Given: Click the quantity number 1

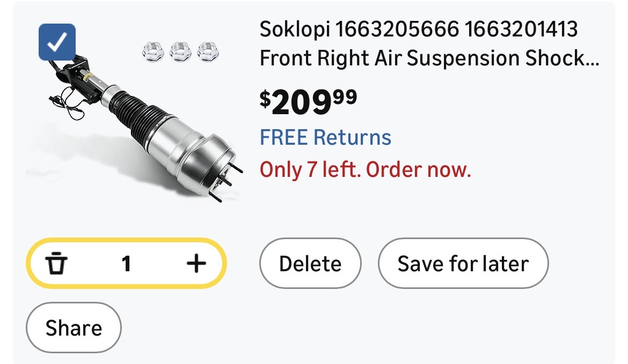Looking at the screenshot, I should pyautogui.click(x=127, y=264).
